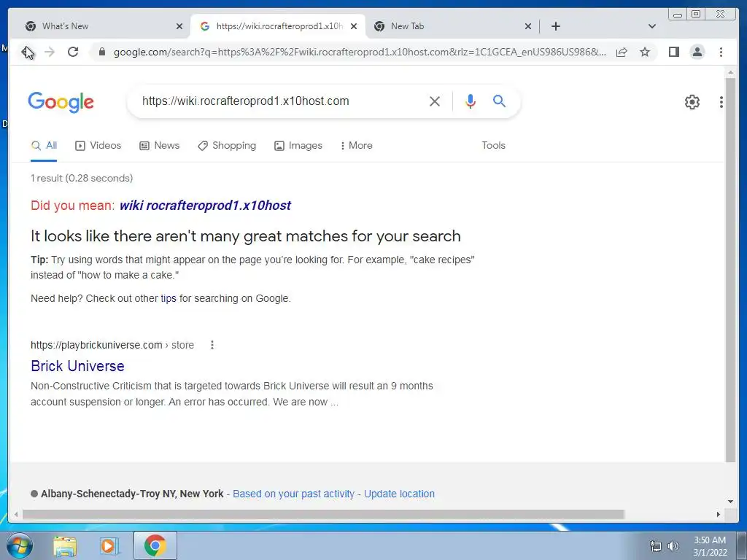The width and height of the screenshot is (747, 560).
Task: Switch to the What's New tab
Action: [x=102, y=26]
